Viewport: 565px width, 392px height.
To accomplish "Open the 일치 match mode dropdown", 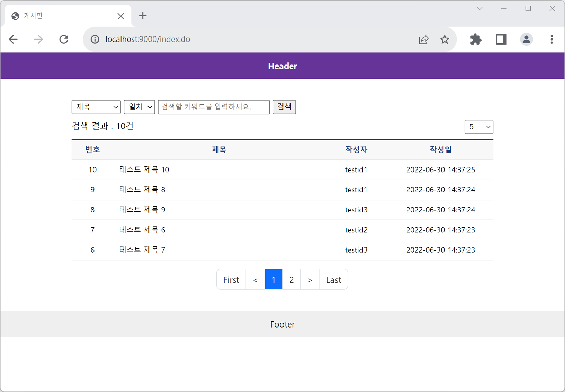I will click(x=139, y=107).
